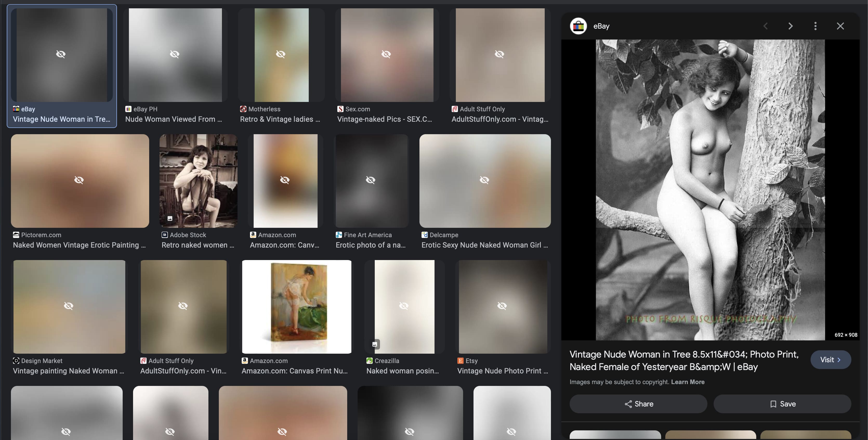Open the three-dot more options menu
This screenshot has width=868, height=440.
click(816, 26)
